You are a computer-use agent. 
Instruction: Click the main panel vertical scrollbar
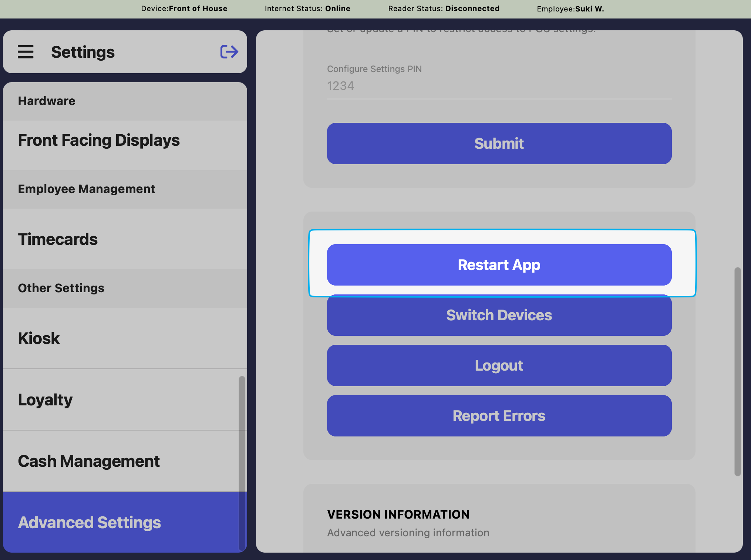click(x=737, y=371)
